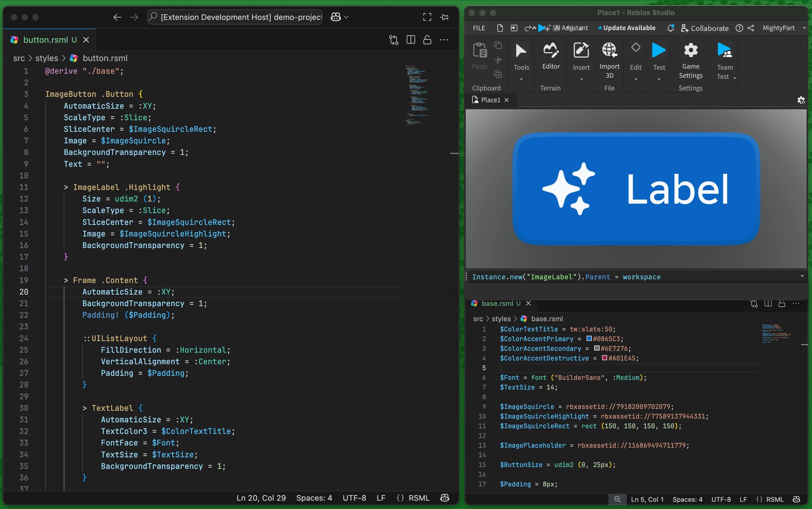
Task: Switch to the Place1 tab
Action: 490,100
